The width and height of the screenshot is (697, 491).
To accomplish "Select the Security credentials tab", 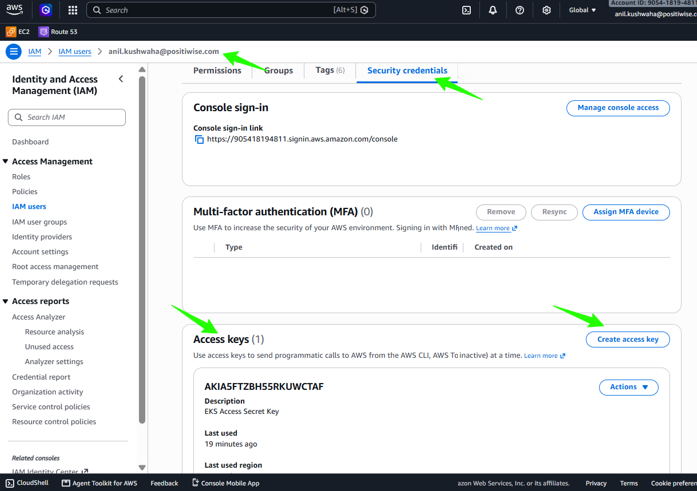I will 407,71.
